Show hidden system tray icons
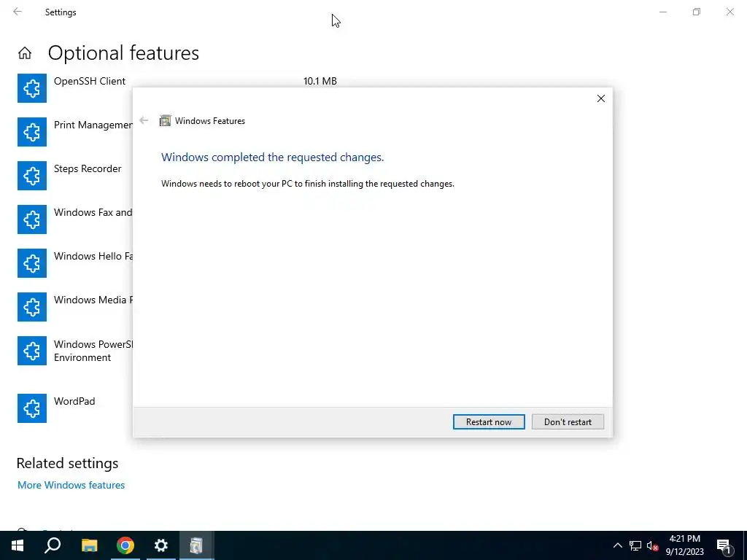 tap(617, 545)
